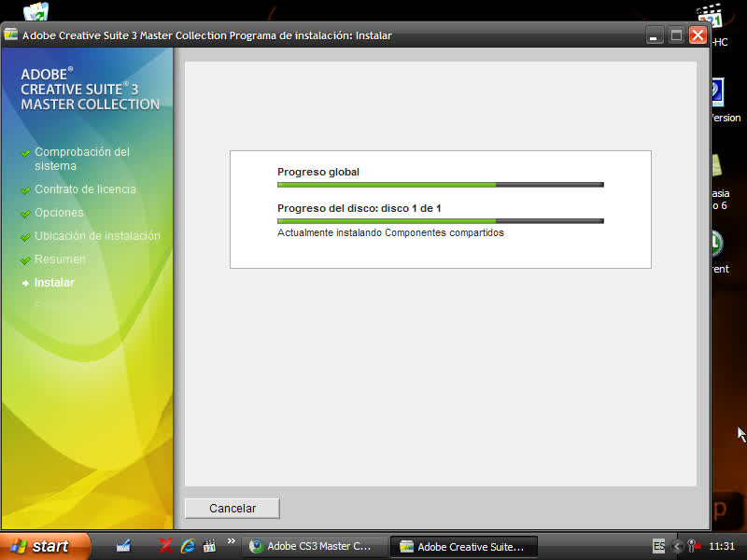
Task: Click the Cancelar button
Action: click(x=232, y=508)
